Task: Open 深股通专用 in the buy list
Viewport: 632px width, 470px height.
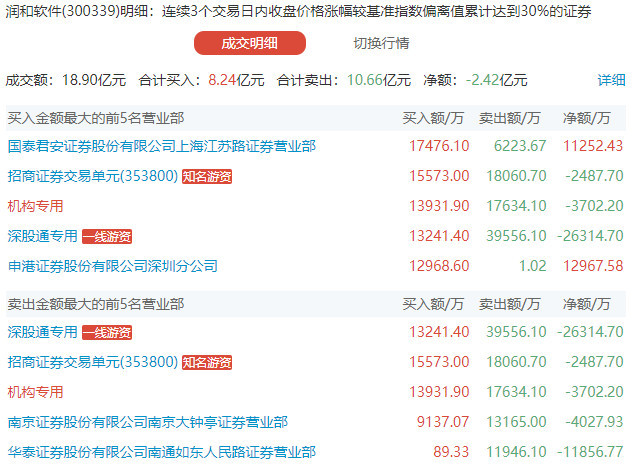Action: pyautogui.click(x=42, y=236)
